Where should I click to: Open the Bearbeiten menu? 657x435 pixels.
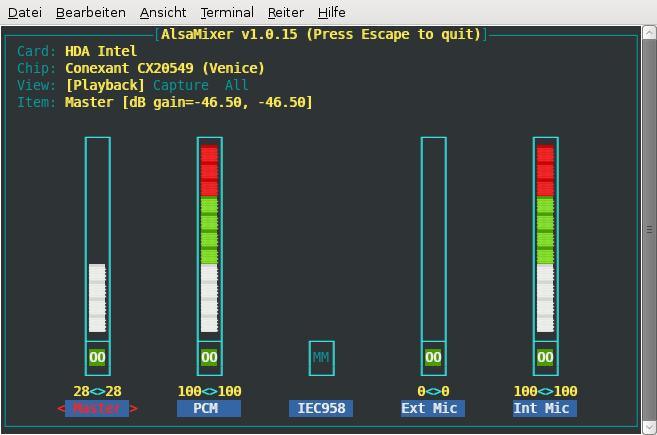pyautogui.click(x=91, y=13)
